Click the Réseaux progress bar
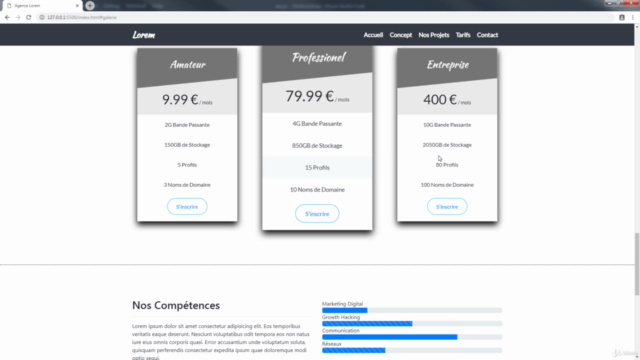This screenshot has width=640, height=360. 412,350
